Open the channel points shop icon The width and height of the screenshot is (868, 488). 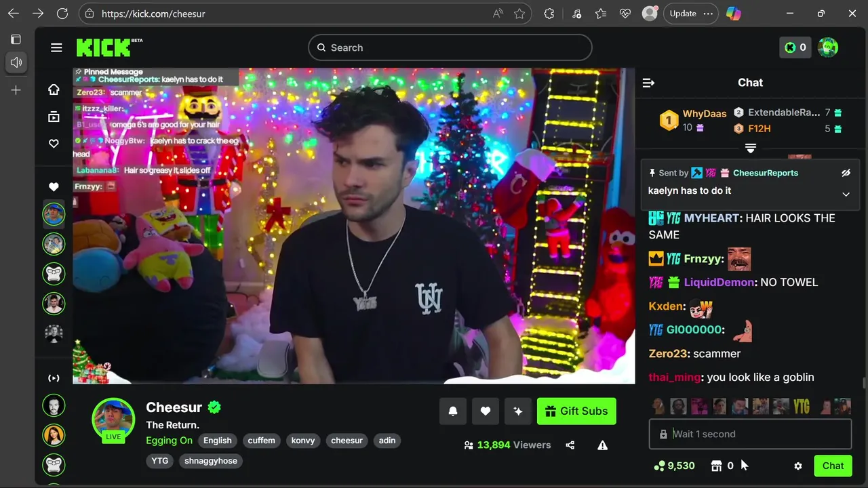coord(716,466)
